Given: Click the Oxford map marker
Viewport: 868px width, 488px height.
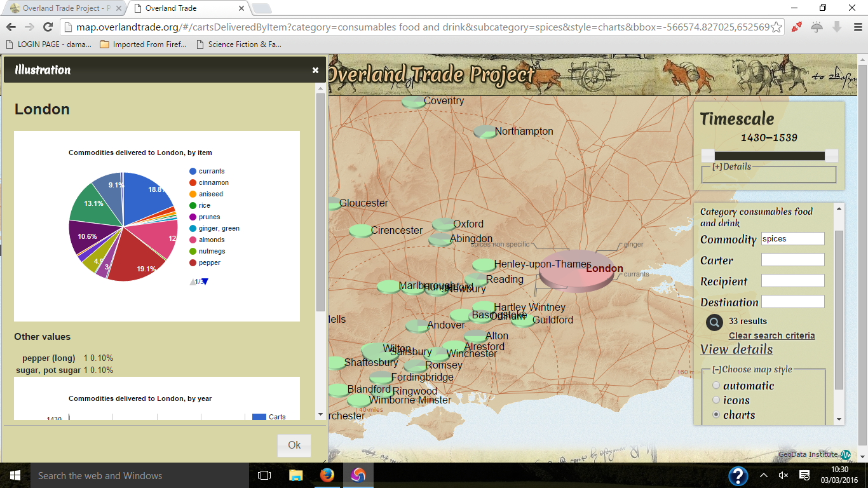Looking at the screenshot, I should (x=444, y=225).
